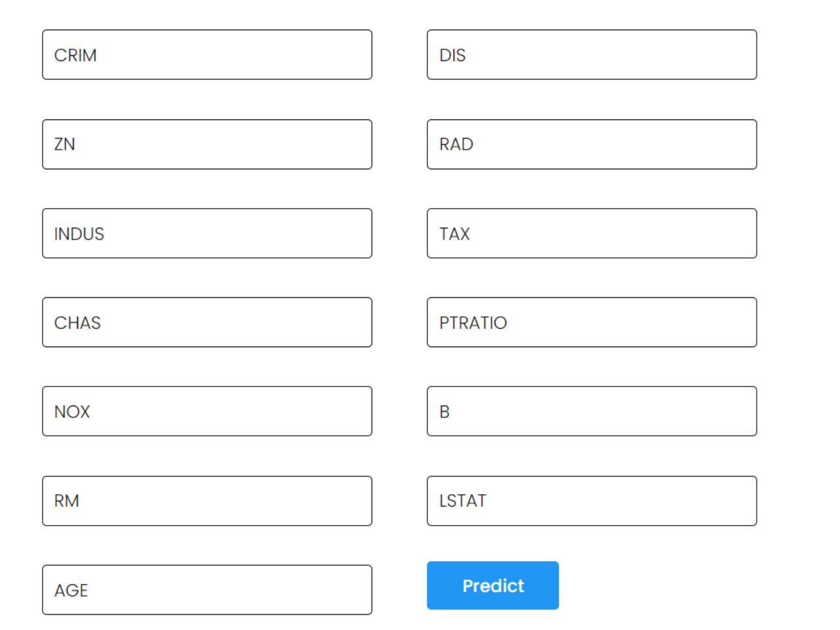The image size is (840, 630).
Task: Activate the pupil-teacher PTRATIO field
Action: tap(592, 322)
